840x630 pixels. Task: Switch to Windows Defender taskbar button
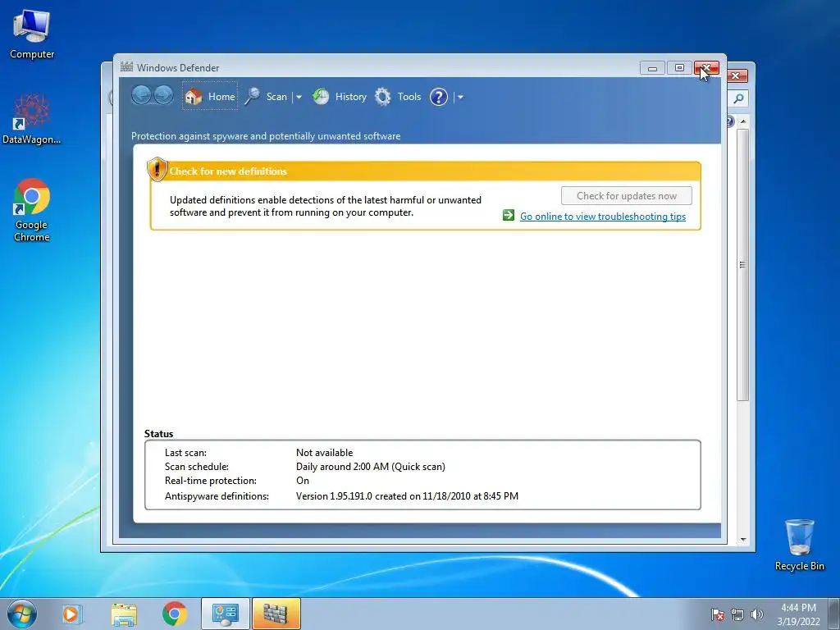pos(276,614)
